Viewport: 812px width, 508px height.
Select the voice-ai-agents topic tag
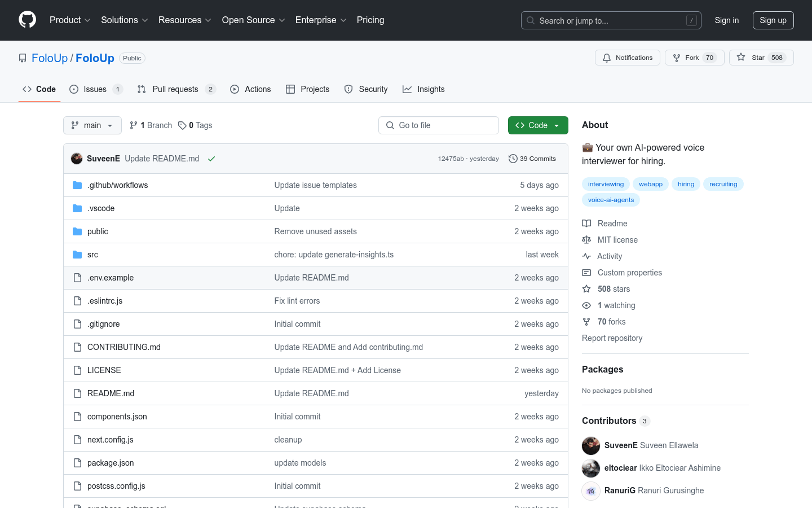click(611, 200)
